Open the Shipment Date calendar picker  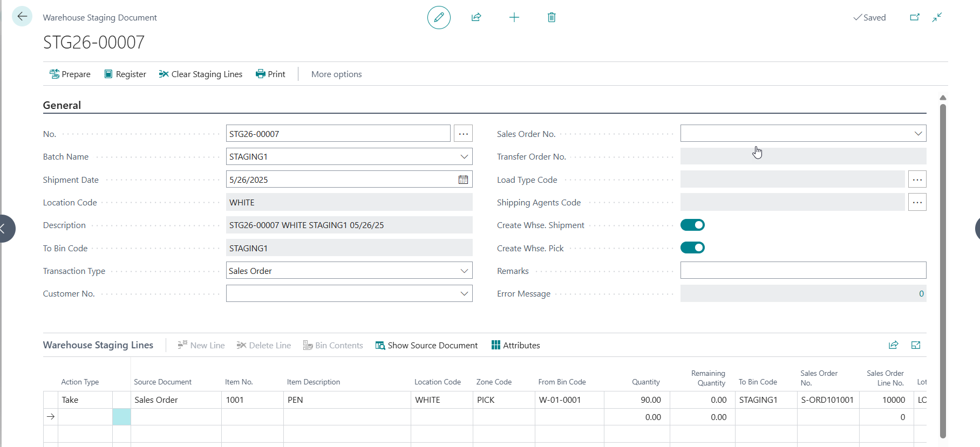[x=463, y=180]
